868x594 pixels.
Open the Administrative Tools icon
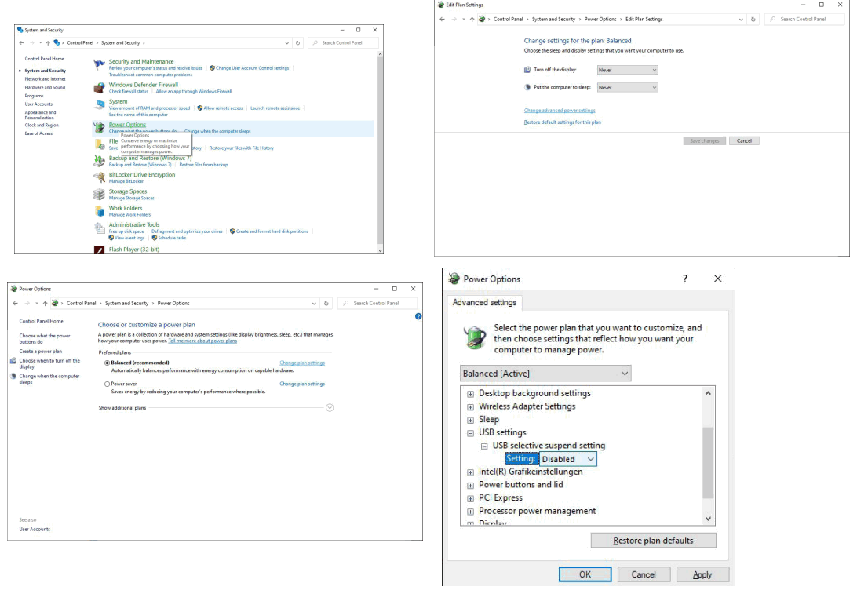[x=99, y=228]
